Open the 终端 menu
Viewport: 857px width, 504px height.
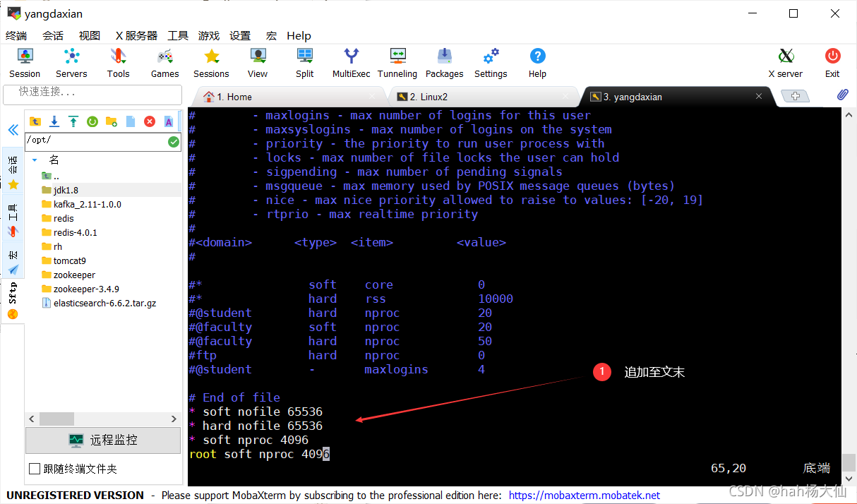[16, 35]
